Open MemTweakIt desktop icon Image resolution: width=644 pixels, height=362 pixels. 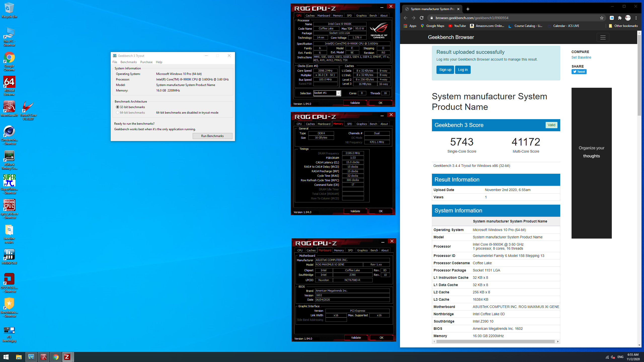[x=9, y=109]
